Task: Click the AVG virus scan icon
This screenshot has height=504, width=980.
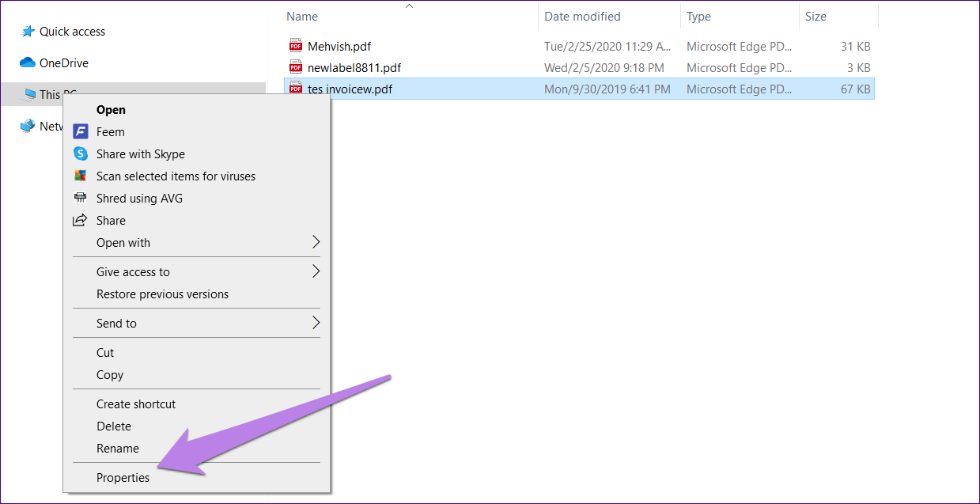Action: pyautogui.click(x=80, y=176)
